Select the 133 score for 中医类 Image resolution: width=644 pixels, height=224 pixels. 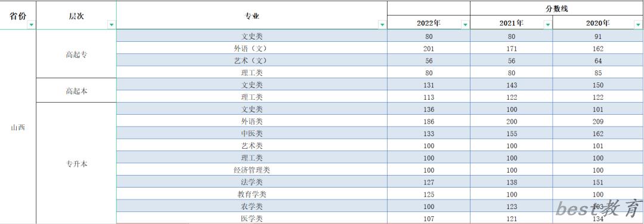point(429,133)
